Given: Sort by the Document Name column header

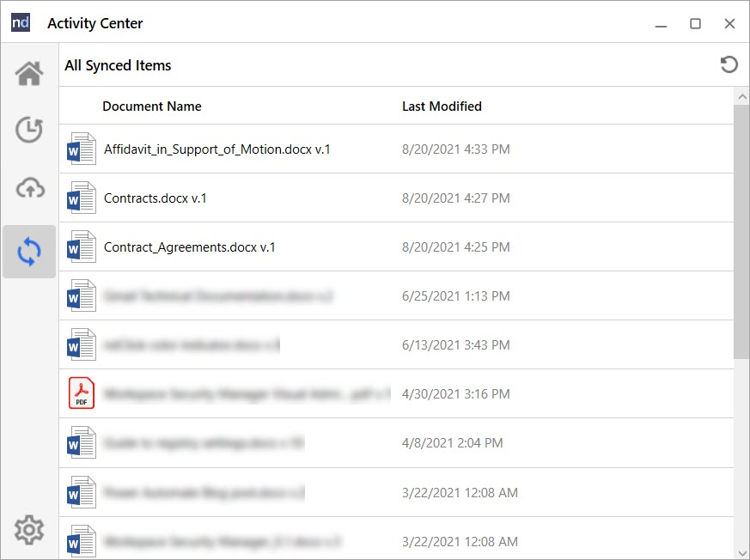Looking at the screenshot, I should 151,106.
